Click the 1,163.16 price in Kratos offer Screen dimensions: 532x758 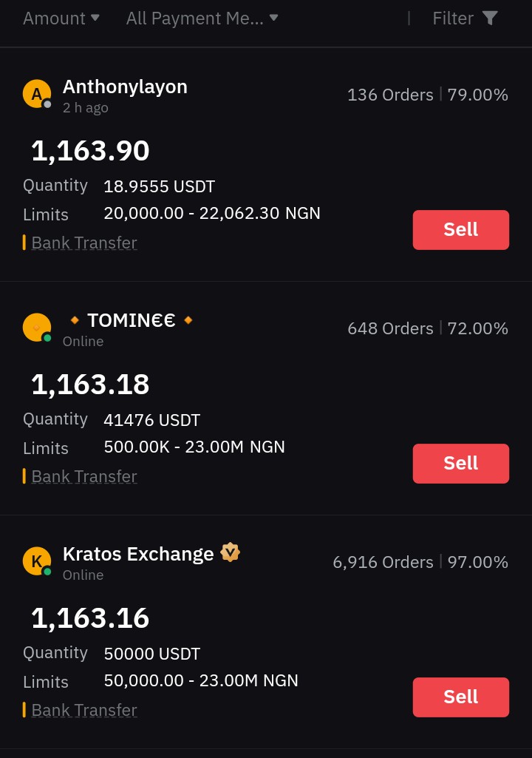(x=90, y=617)
